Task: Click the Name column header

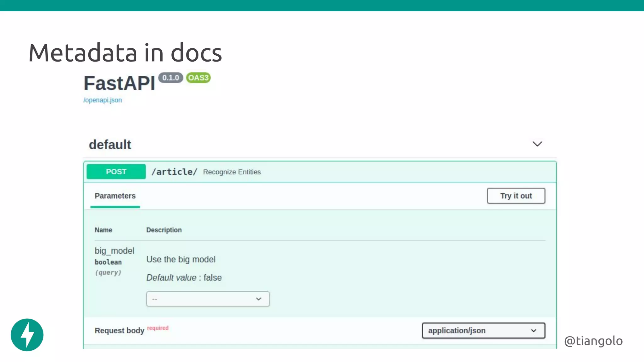Action: pyautogui.click(x=103, y=230)
